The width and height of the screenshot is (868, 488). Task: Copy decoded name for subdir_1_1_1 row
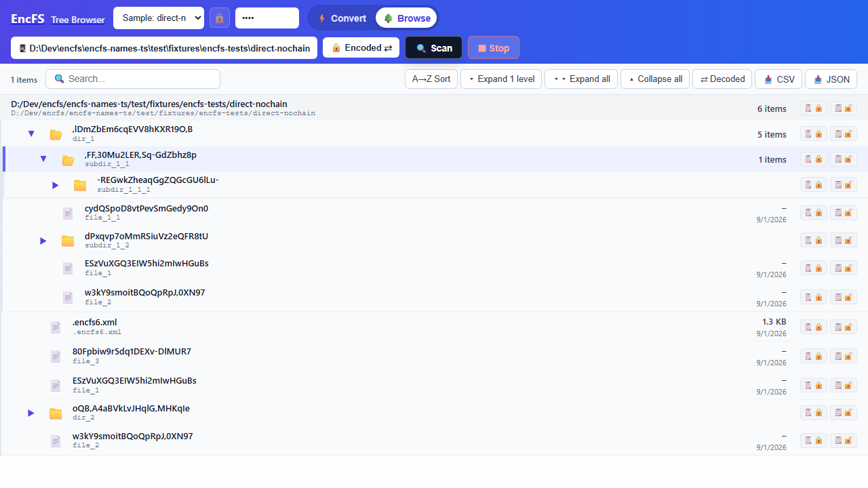[x=844, y=184]
